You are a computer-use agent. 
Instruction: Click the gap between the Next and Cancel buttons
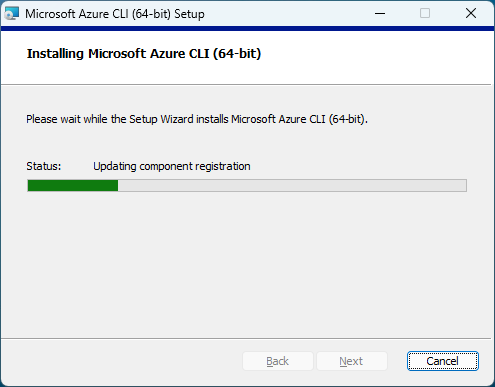pyautogui.click(x=397, y=361)
